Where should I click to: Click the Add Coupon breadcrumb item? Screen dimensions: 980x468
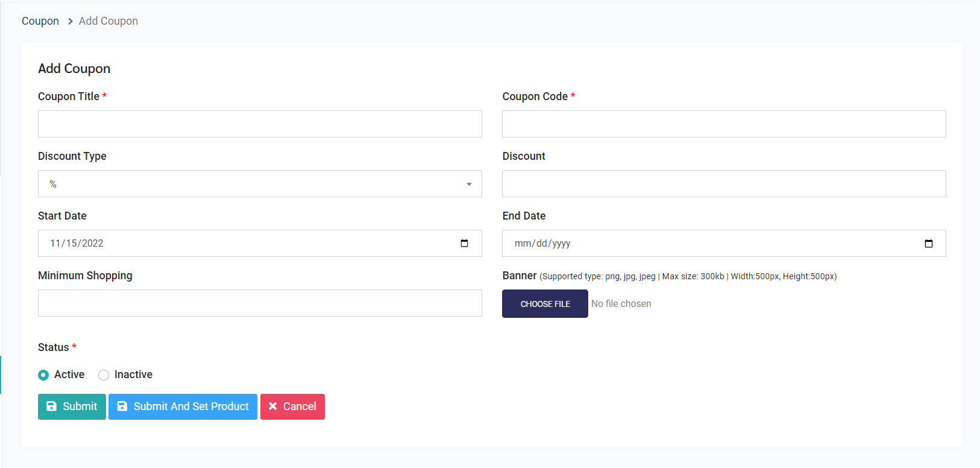pyautogui.click(x=108, y=21)
